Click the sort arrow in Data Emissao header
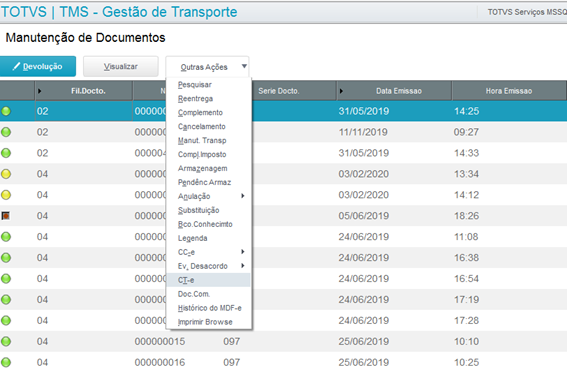567x372 pixels. pyautogui.click(x=341, y=91)
